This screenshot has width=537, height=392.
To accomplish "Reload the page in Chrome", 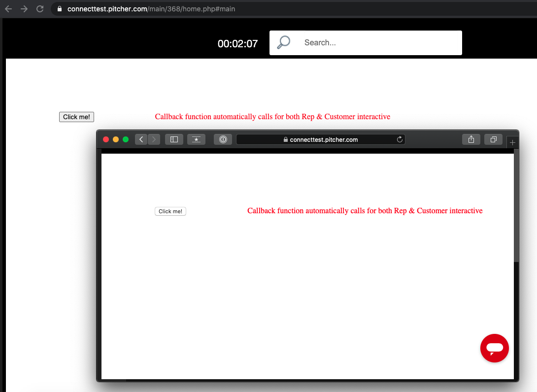I will click(x=40, y=9).
